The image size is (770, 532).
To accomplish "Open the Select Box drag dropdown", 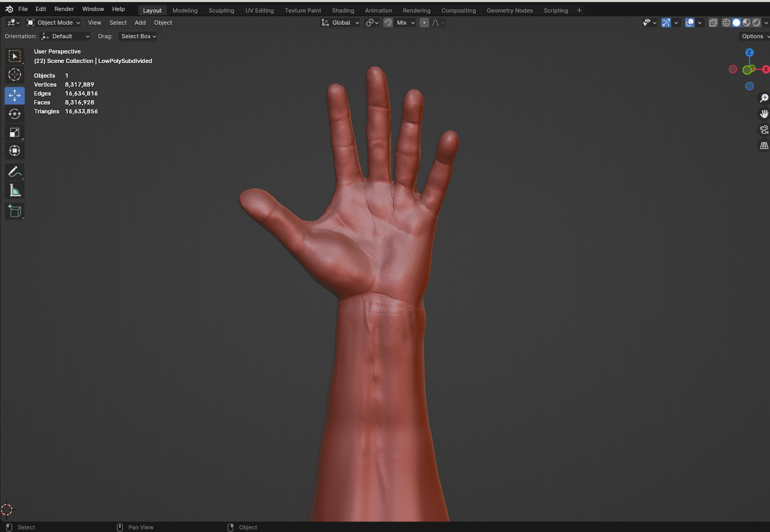I will pos(138,36).
